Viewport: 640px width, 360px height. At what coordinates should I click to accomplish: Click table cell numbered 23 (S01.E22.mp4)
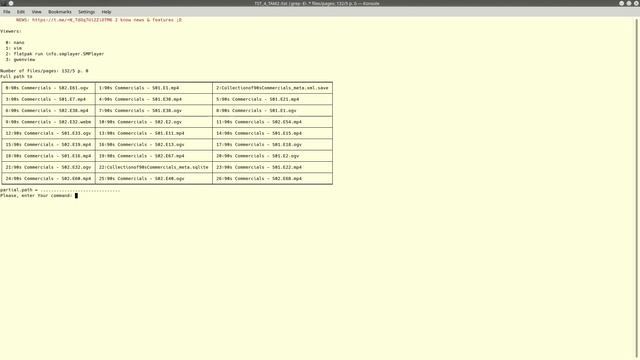pyautogui.click(x=272, y=167)
